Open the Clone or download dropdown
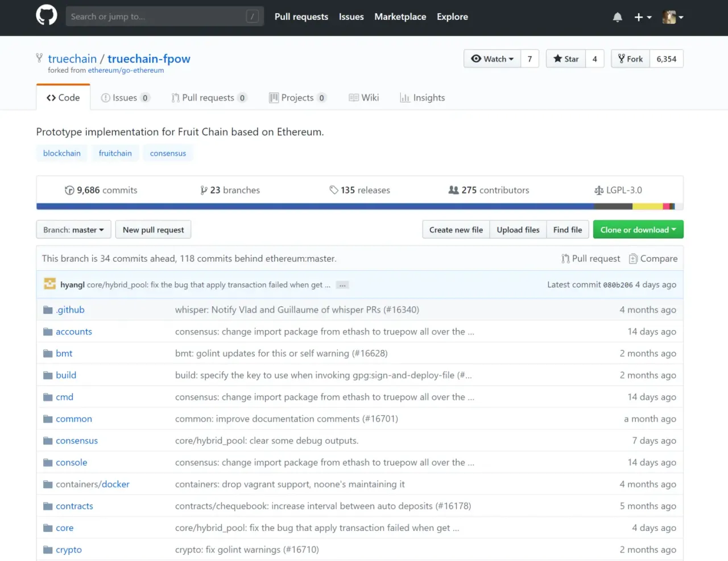 coord(638,230)
